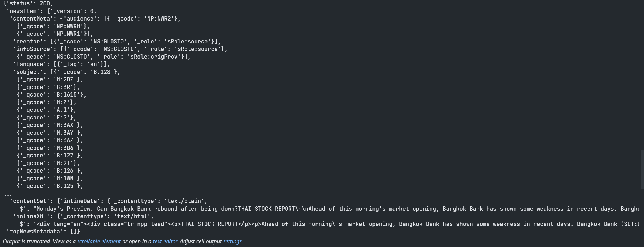Click the M:1WN qcode entry
Screen dimensions: 644x247
(x=50, y=178)
